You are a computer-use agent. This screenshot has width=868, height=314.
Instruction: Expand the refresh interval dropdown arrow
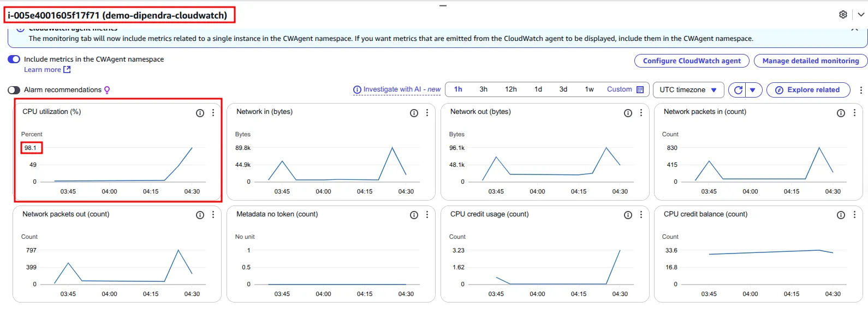(753, 90)
